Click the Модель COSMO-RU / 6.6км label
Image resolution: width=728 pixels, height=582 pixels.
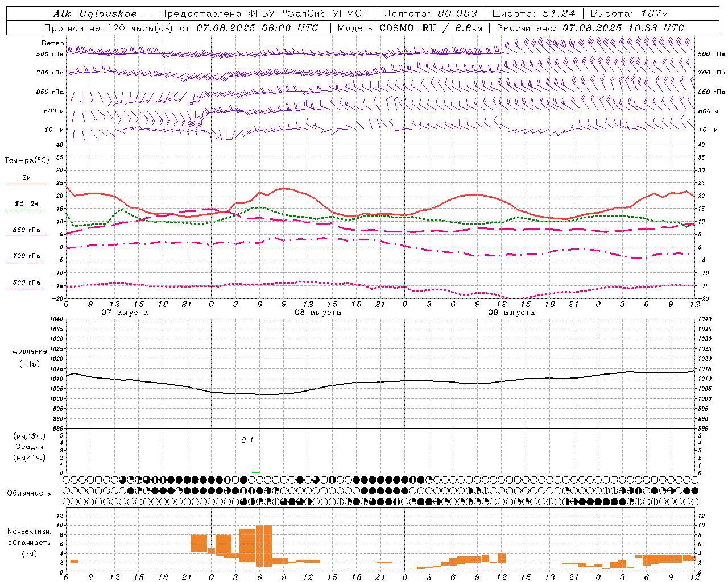pos(409,28)
